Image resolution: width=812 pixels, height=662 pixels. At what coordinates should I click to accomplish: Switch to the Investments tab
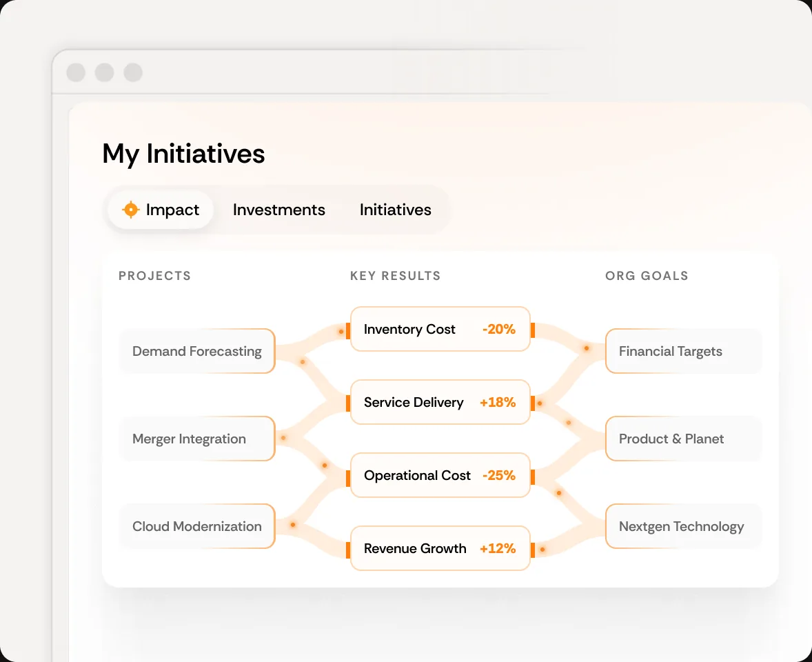pyautogui.click(x=279, y=210)
